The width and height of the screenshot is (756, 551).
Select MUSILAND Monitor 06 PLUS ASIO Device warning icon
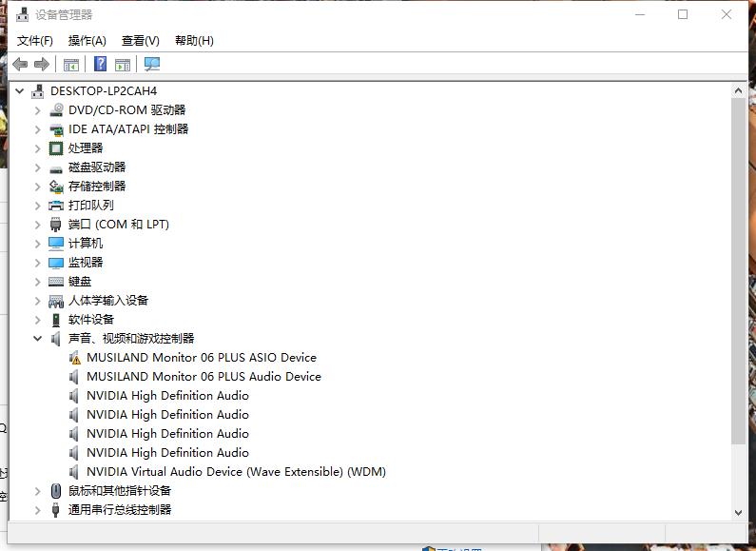75,358
